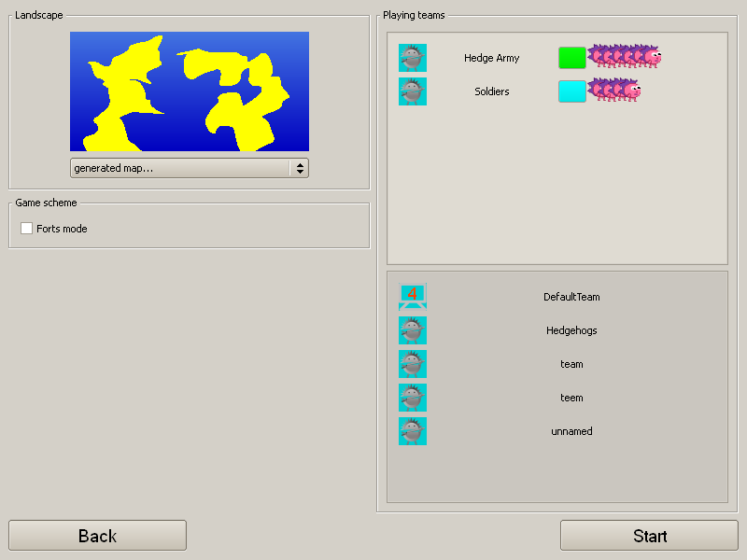Screen dimensions: 747x560
Task: Change the cyan Soldiers color swatch
Action: coord(571,91)
